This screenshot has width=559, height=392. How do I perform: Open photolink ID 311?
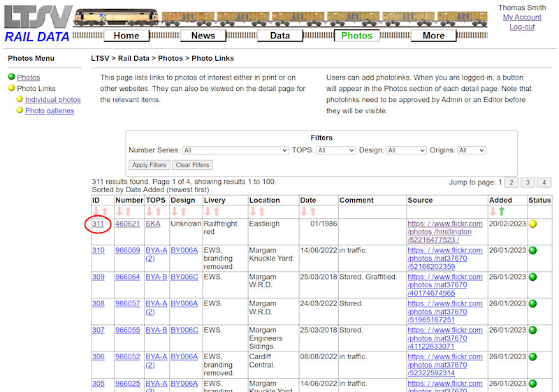click(98, 224)
